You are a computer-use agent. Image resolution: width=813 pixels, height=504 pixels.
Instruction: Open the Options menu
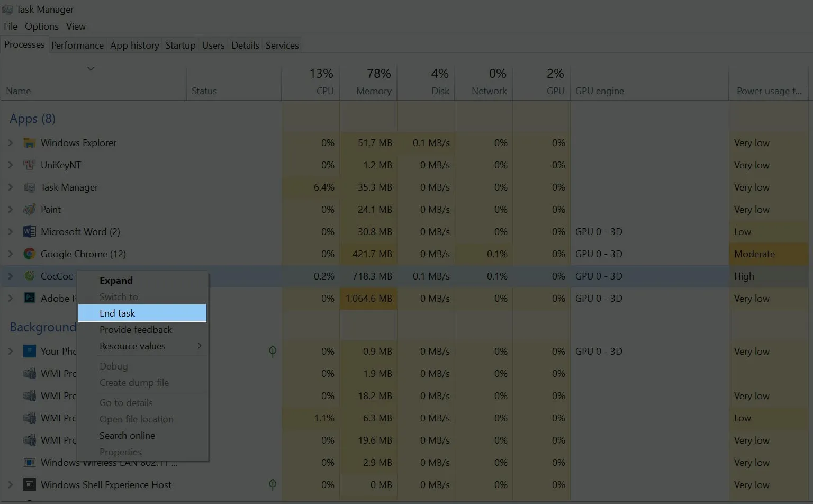tap(42, 26)
